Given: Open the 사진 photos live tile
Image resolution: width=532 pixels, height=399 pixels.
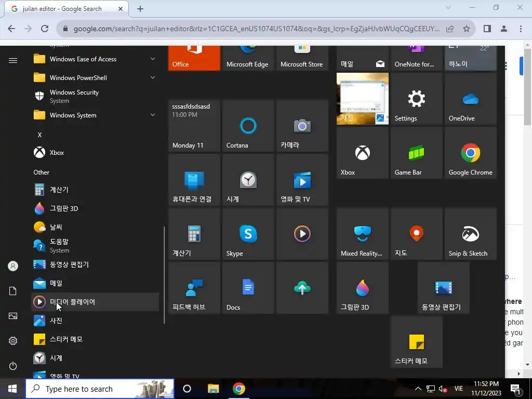Looking at the screenshot, I should point(362,99).
